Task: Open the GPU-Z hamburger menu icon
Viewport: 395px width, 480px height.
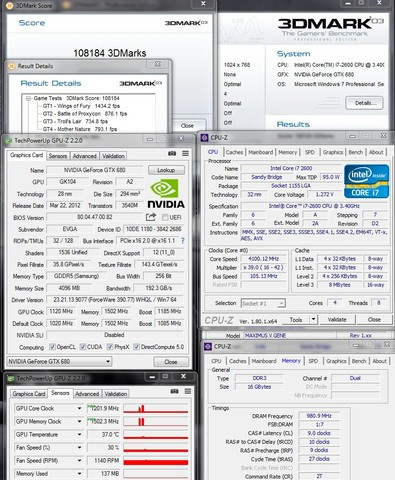Action: 185,153
